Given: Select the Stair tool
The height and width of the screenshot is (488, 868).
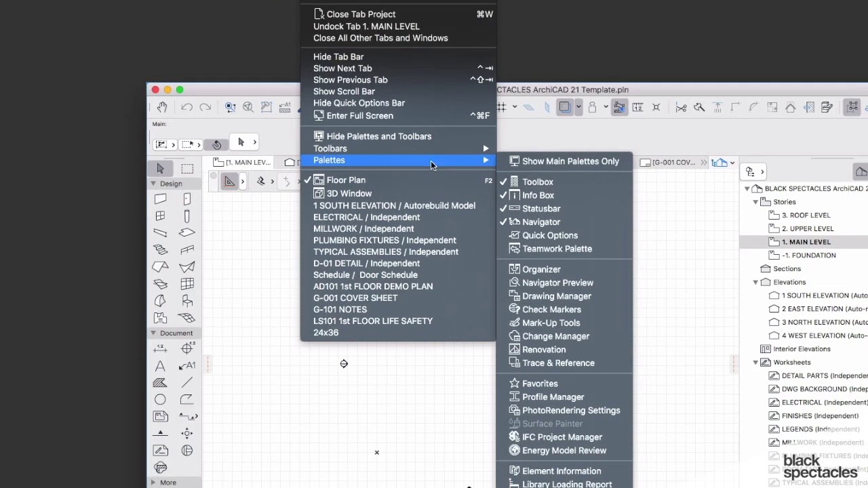Looking at the screenshot, I should (x=160, y=250).
